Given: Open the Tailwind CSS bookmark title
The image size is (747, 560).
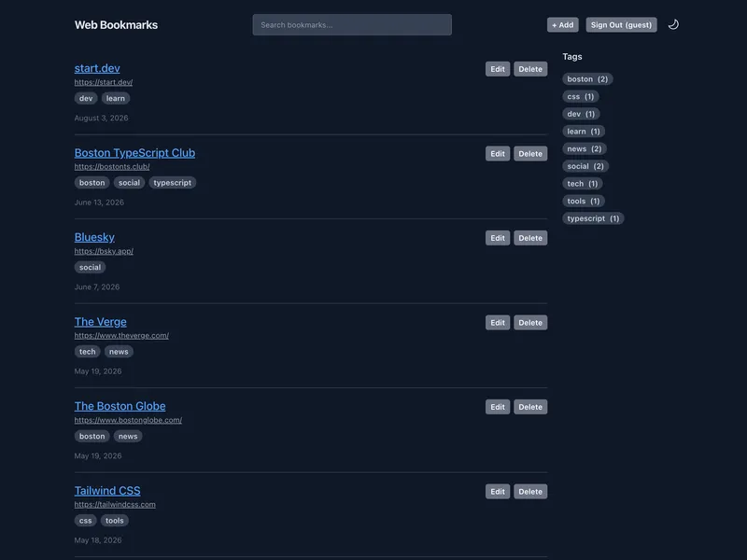Looking at the screenshot, I should pos(107,491).
